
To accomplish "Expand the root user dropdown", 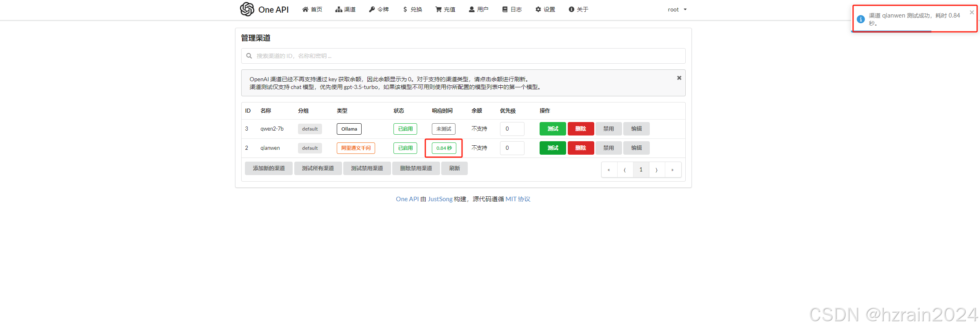I will pyautogui.click(x=677, y=9).
